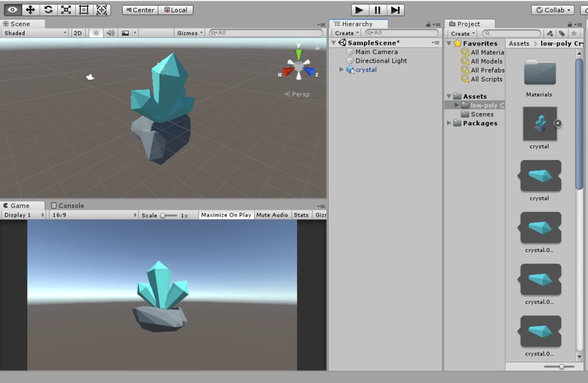Toggle Stats overlay in Game view

[x=301, y=215]
